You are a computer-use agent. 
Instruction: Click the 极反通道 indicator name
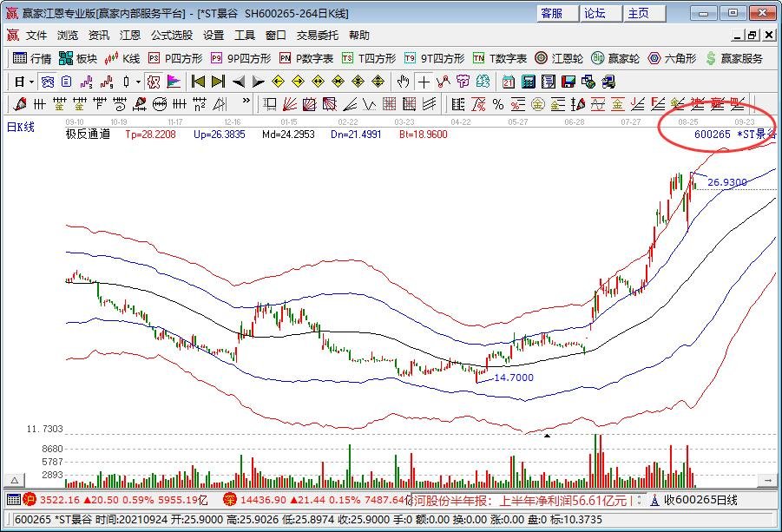pyautogui.click(x=88, y=134)
